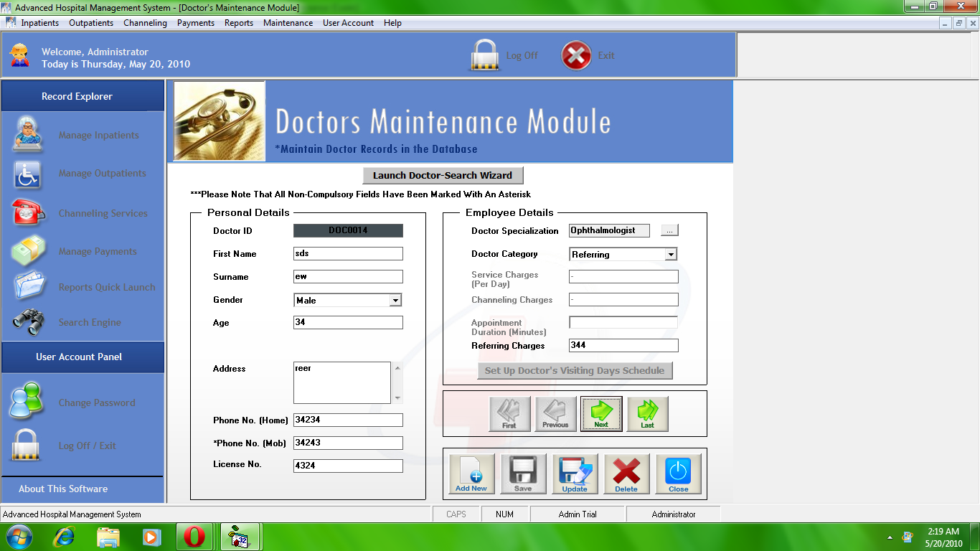
Task: Expand the Doctor Category dropdown
Action: (671, 254)
